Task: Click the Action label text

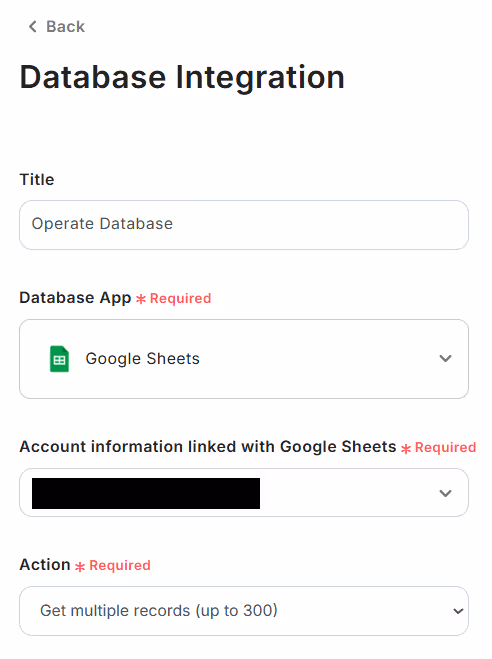Action: tap(45, 564)
